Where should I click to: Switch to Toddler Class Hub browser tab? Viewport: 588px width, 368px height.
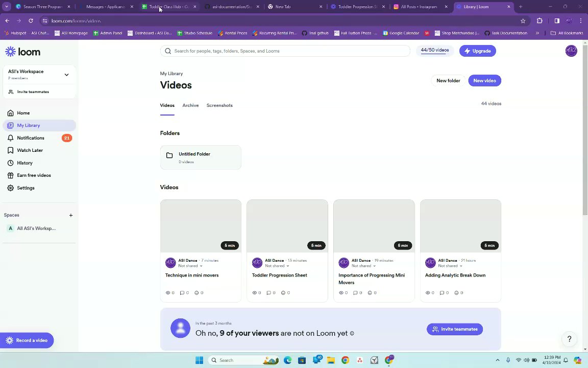tap(169, 7)
